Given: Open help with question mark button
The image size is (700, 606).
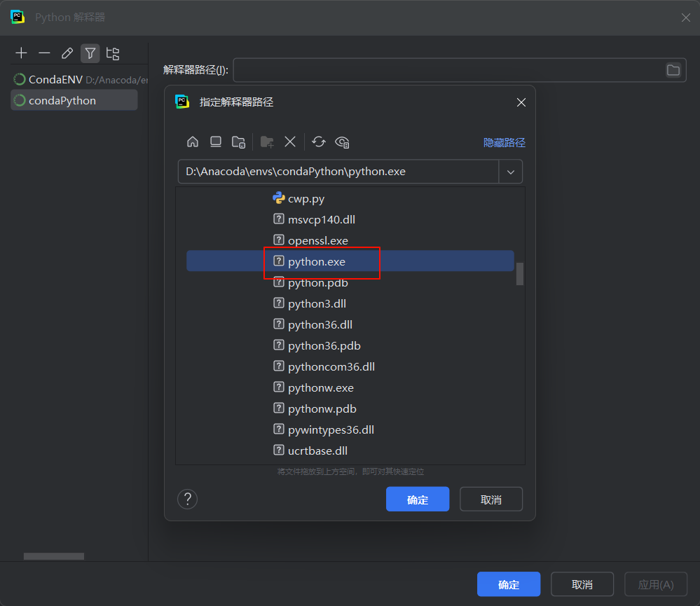Looking at the screenshot, I should tap(188, 499).
